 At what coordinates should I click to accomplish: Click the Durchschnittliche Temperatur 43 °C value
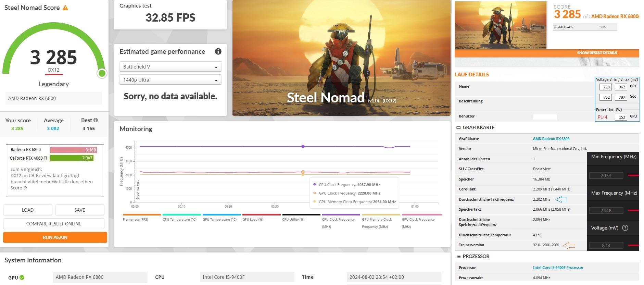pyautogui.click(x=537, y=235)
